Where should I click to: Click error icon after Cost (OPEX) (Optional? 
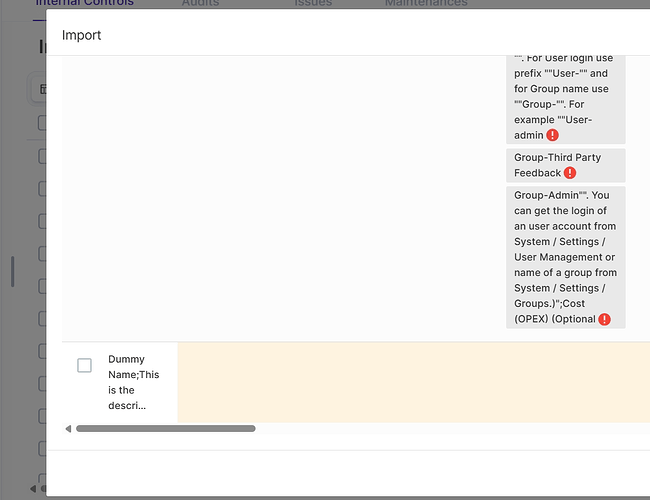[604, 319]
